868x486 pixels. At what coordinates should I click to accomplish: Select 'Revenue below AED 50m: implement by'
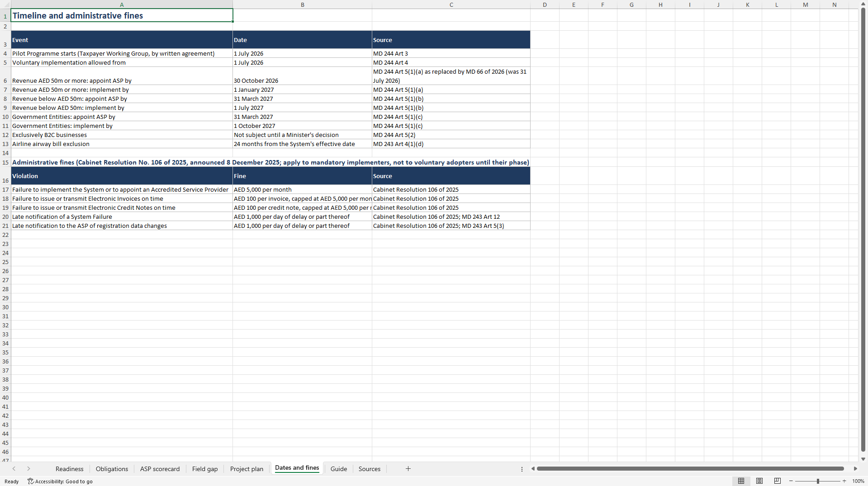[x=122, y=108]
